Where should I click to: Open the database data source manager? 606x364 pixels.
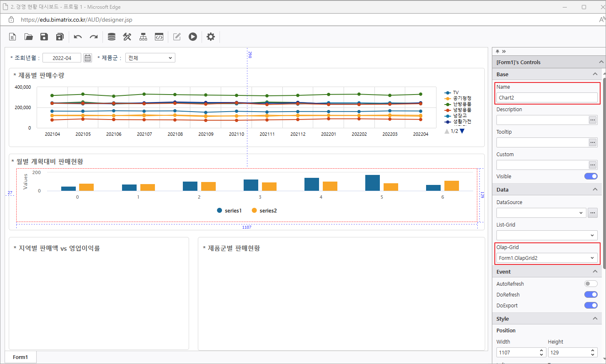(x=112, y=37)
